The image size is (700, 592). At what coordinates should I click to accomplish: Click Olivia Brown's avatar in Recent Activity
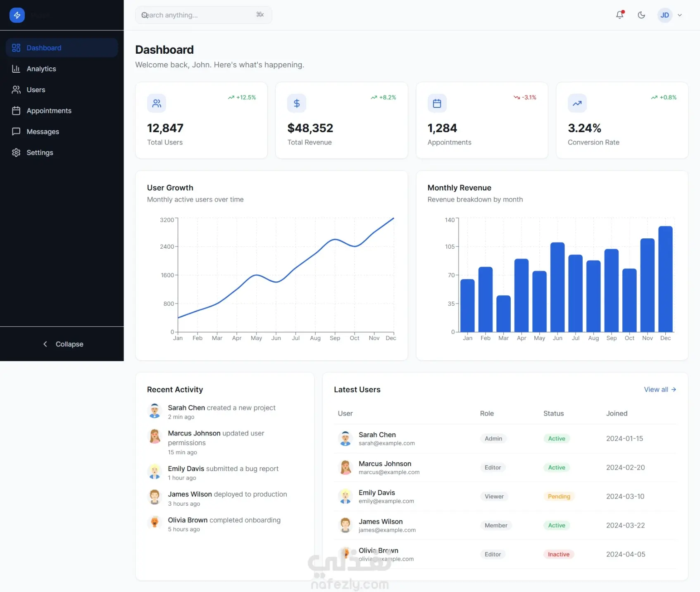155,523
